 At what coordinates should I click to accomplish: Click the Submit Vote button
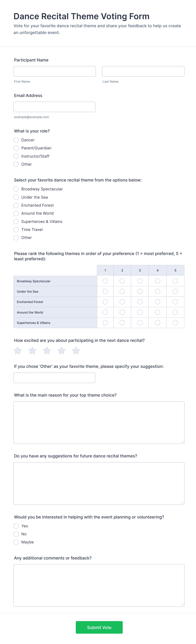99,627
